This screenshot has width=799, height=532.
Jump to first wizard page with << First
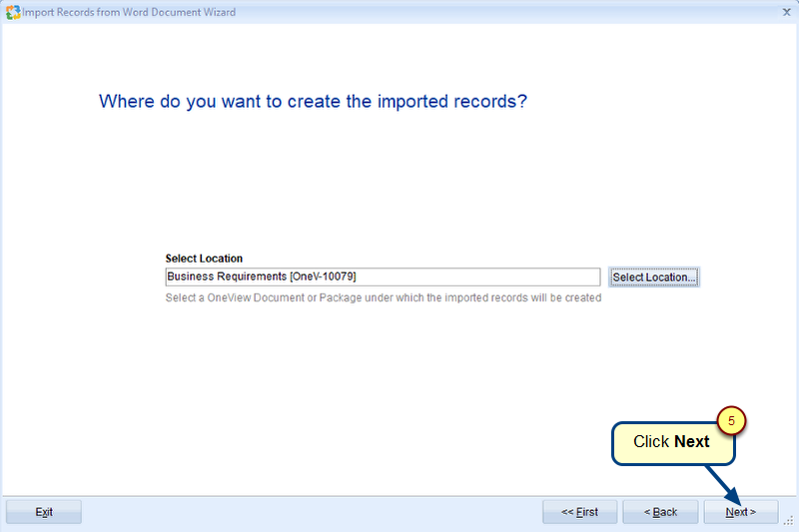click(579, 512)
